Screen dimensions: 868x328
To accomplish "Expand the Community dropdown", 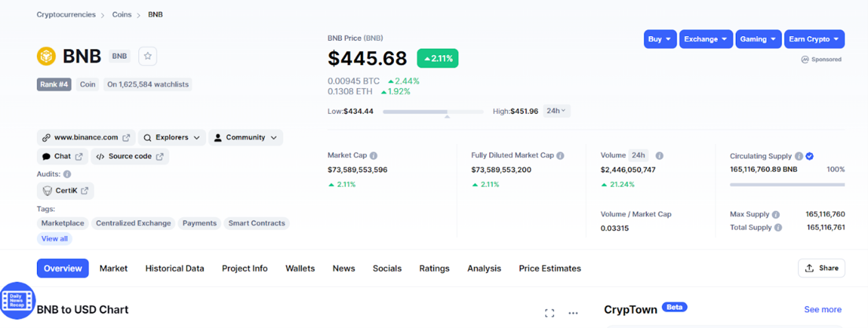I will pos(246,137).
